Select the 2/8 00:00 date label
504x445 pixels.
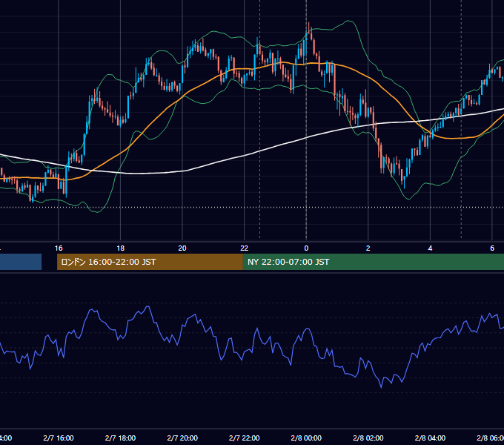(306, 438)
